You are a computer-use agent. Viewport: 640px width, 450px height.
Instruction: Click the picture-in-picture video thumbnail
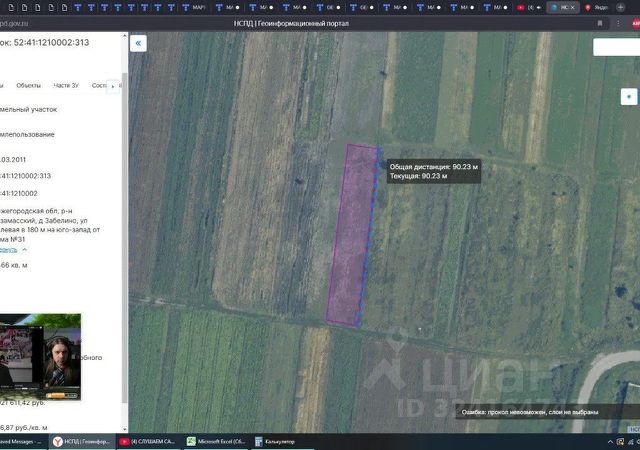coord(40,357)
